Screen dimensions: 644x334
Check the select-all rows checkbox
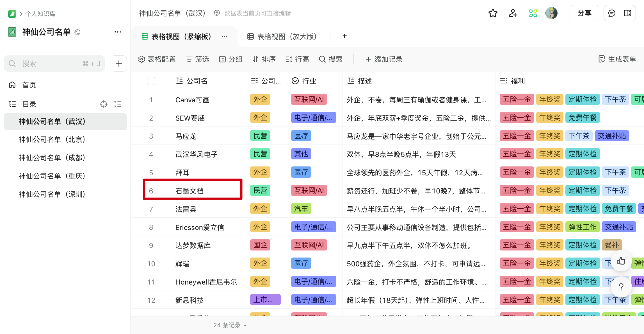151,81
